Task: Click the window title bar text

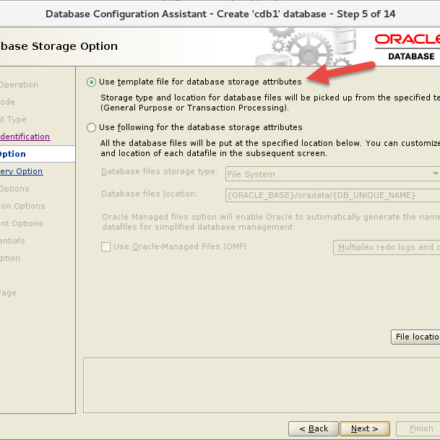Action: [x=220, y=14]
